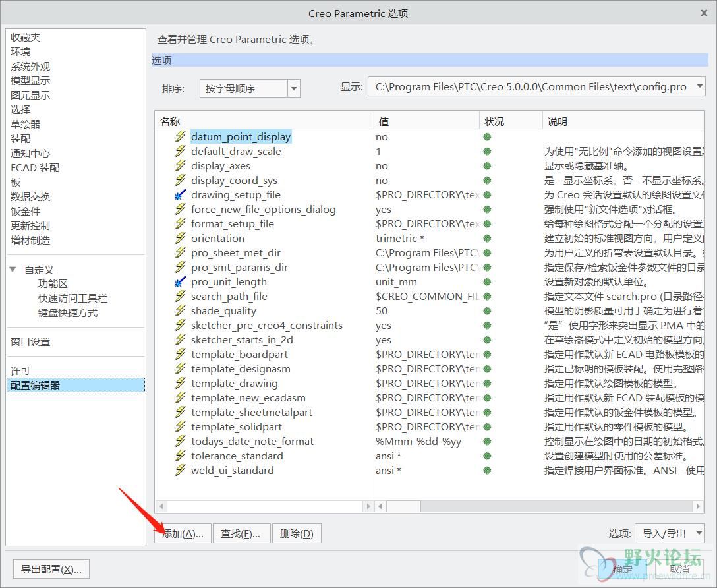Click lightning icon beside default_draw_scale
Viewport: 717px width, 588px height.
(180, 151)
